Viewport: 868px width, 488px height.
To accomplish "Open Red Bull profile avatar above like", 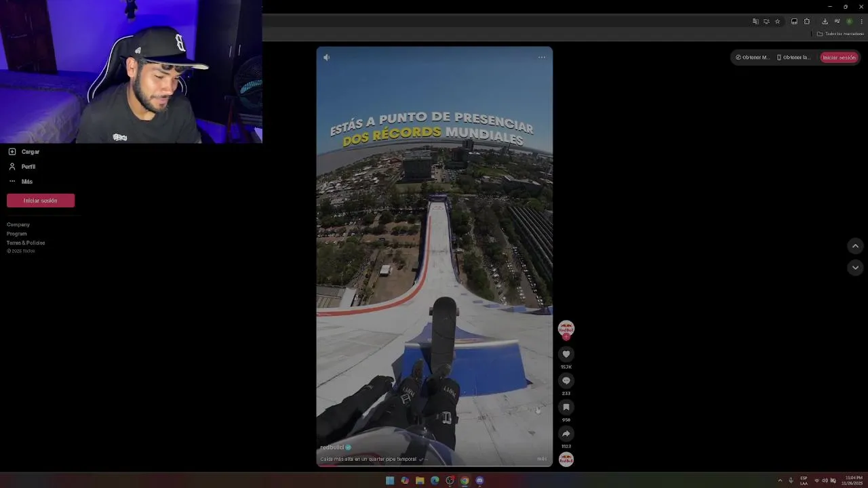I will point(566,329).
